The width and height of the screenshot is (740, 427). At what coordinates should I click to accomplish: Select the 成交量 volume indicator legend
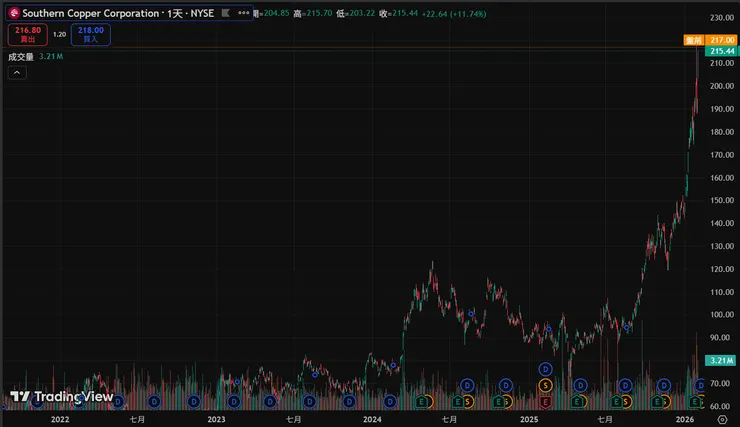click(x=21, y=57)
